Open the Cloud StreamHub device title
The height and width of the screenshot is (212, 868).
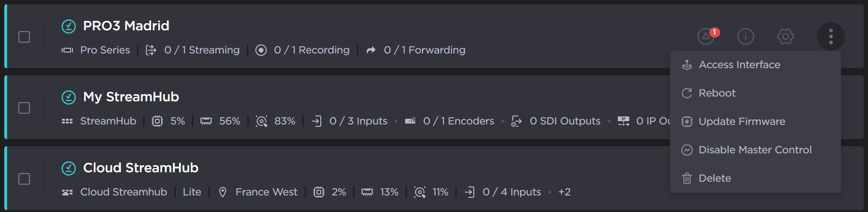click(x=141, y=168)
